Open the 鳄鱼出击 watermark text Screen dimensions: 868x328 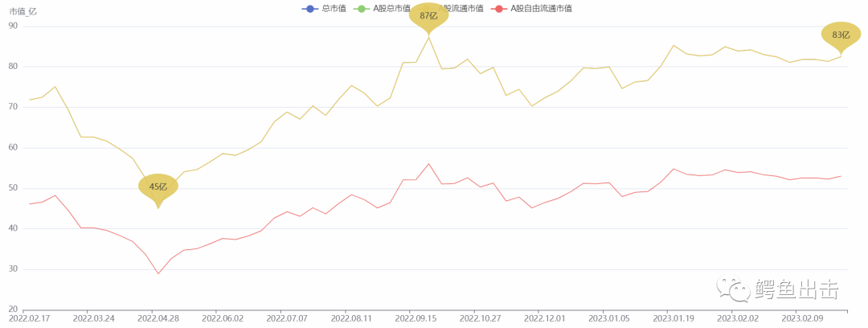(x=796, y=289)
